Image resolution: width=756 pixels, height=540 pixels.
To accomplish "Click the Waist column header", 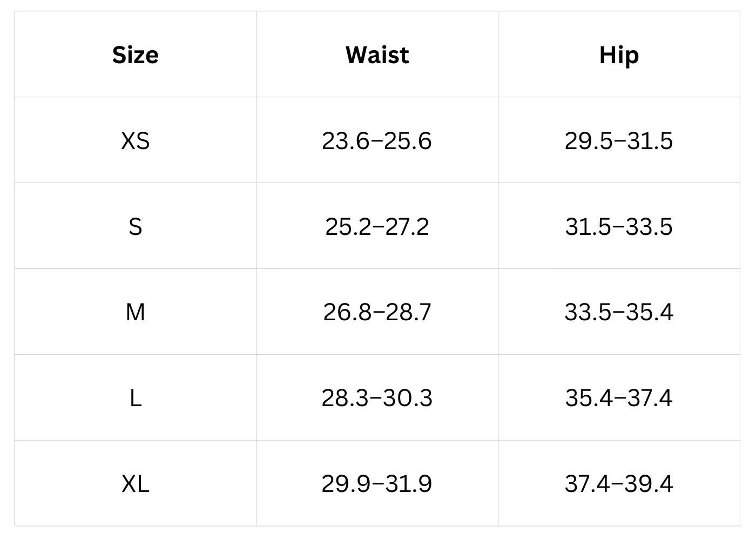I will pos(377,55).
